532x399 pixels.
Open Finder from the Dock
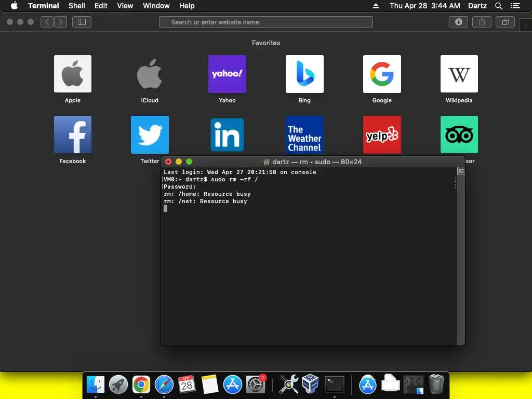(x=96, y=384)
